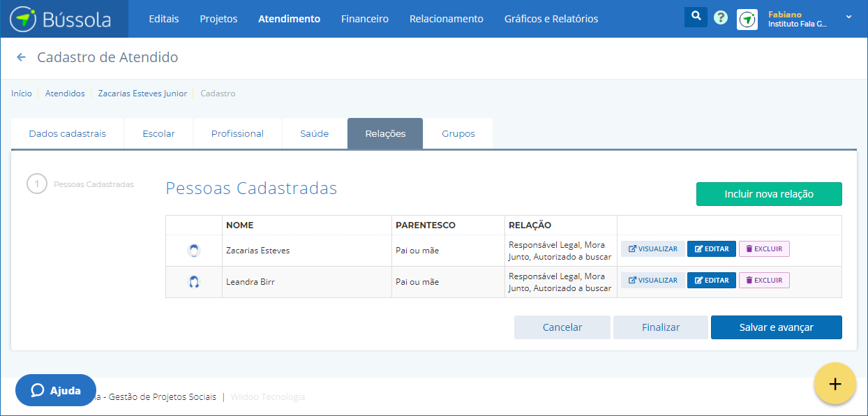Click Wiidoo Tecnologia footer link
Image resolution: width=868 pixels, height=416 pixels.
pyautogui.click(x=268, y=397)
